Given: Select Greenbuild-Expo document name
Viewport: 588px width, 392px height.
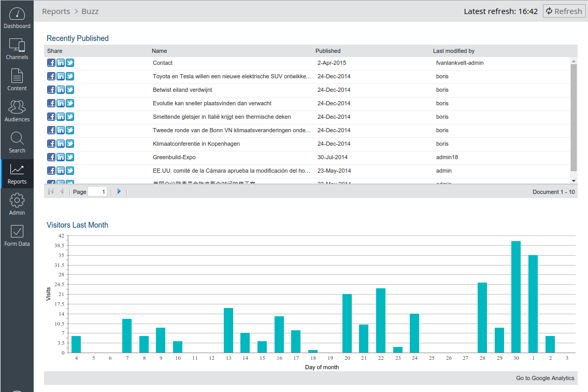Looking at the screenshot, I should tap(174, 158).
